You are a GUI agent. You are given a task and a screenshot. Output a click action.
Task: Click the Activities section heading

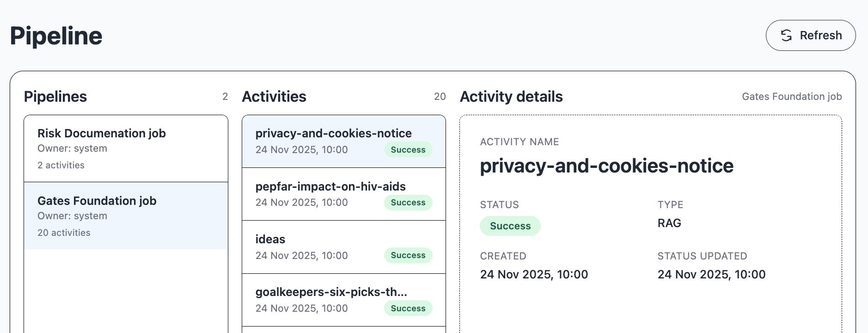(x=274, y=97)
